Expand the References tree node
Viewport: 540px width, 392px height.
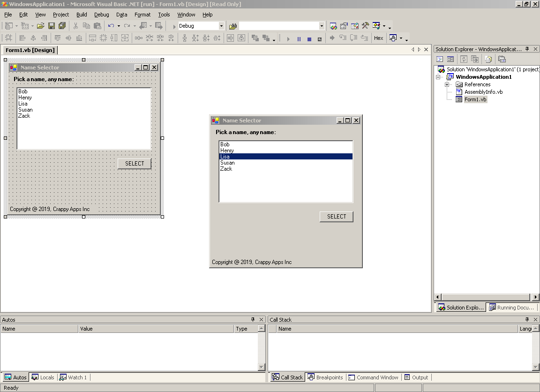point(447,84)
